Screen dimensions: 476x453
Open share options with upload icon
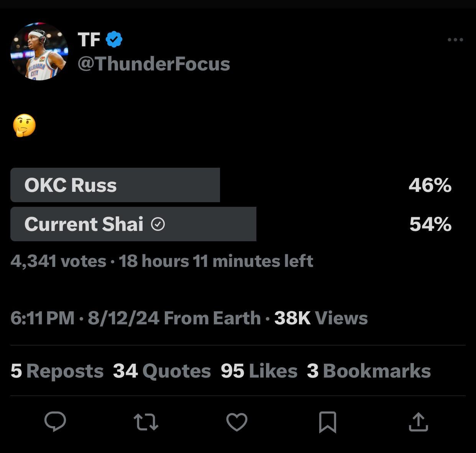pyautogui.click(x=418, y=422)
